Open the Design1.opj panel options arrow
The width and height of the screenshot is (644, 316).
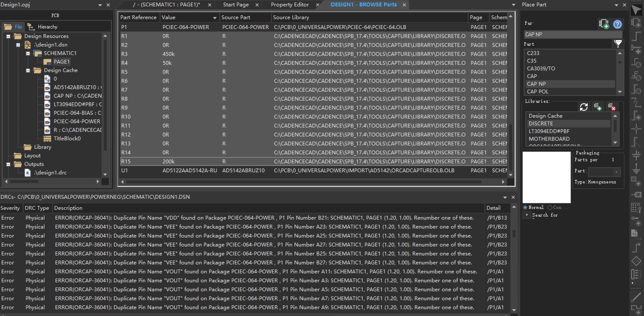coord(100,5)
